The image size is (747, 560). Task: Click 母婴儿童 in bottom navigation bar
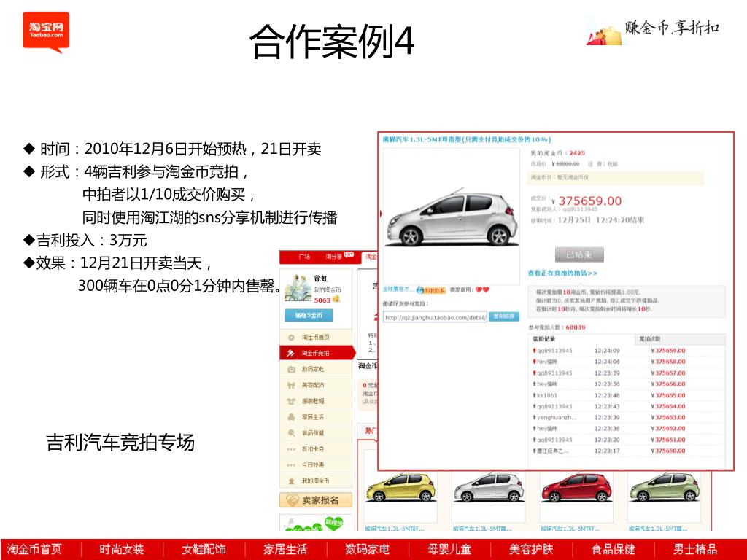click(x=449, y=550)
